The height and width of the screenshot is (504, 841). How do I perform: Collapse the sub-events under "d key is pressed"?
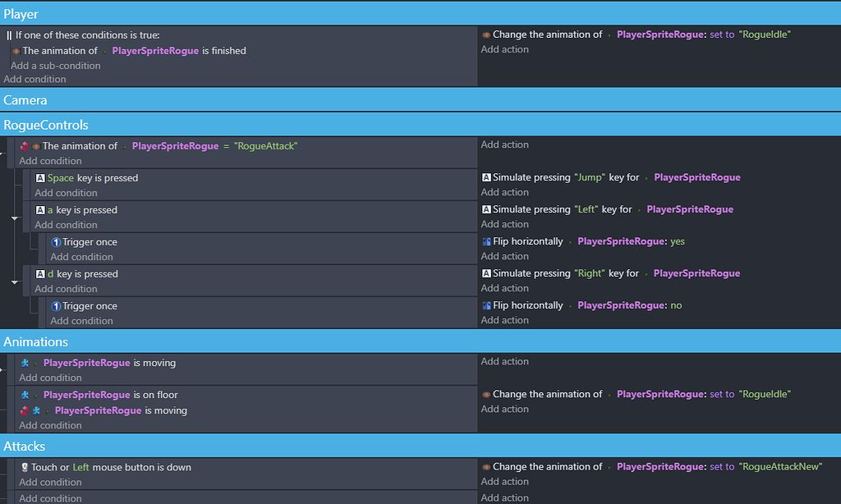click(12, 282)
